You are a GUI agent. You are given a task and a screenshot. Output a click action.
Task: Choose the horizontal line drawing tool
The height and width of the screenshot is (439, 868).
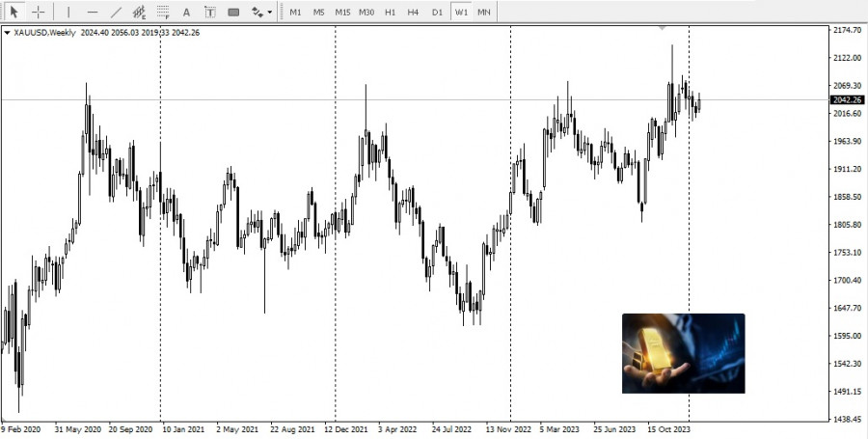(x=93, y=12)
